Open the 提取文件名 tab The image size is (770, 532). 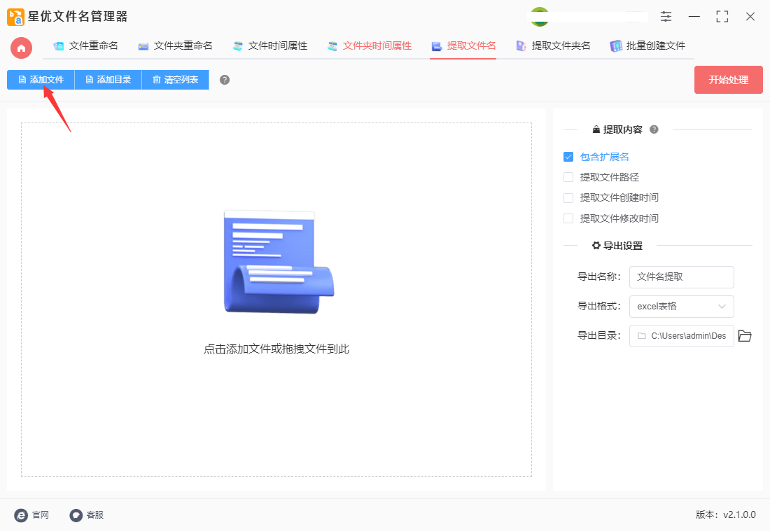pos(463,46)
